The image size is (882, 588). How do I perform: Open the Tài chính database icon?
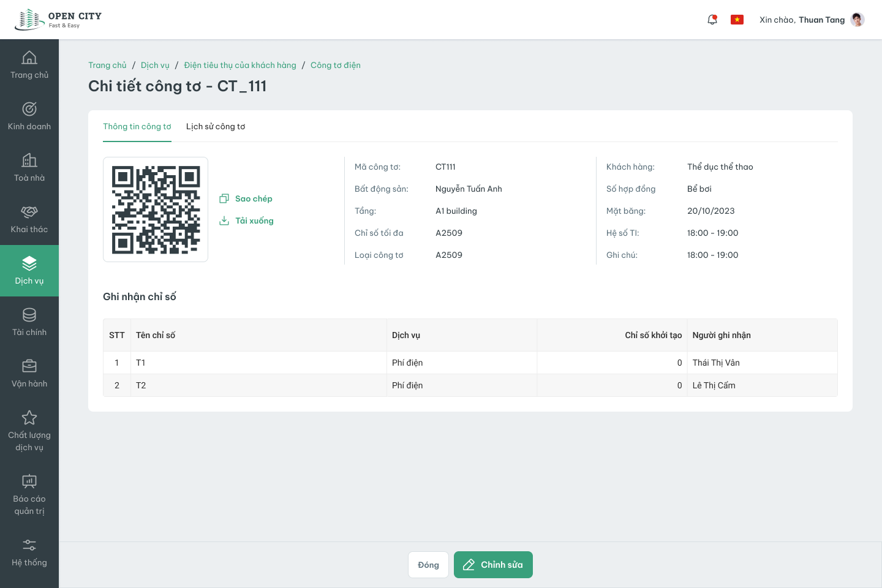(29, 315)
